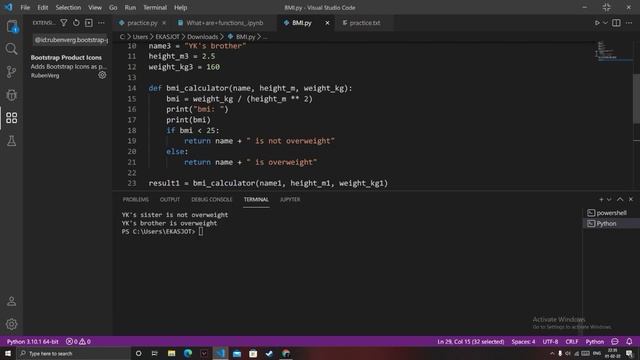Switch to the OUTPUT panel tab

[170, 199]
